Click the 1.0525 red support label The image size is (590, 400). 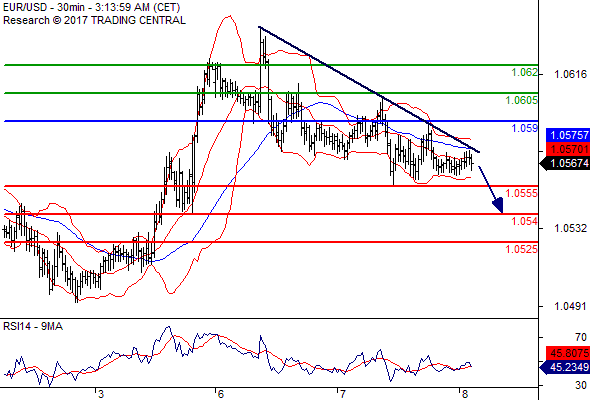[x=521, y=249]
